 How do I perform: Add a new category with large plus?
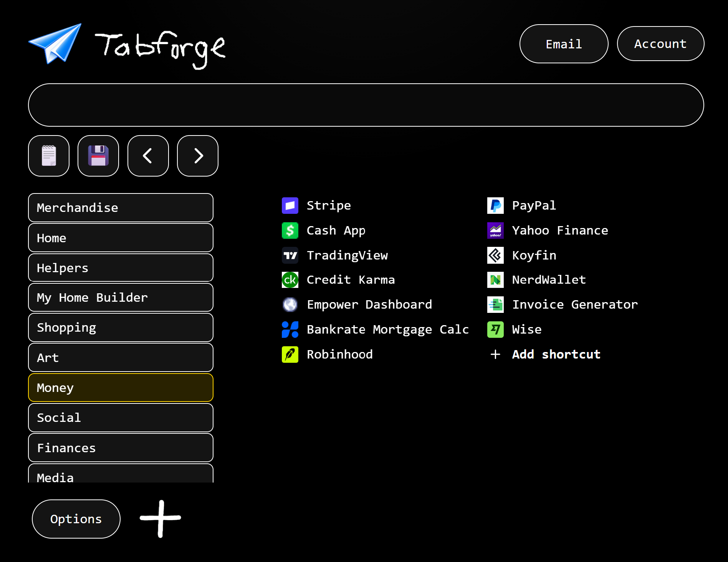[160, 518]
